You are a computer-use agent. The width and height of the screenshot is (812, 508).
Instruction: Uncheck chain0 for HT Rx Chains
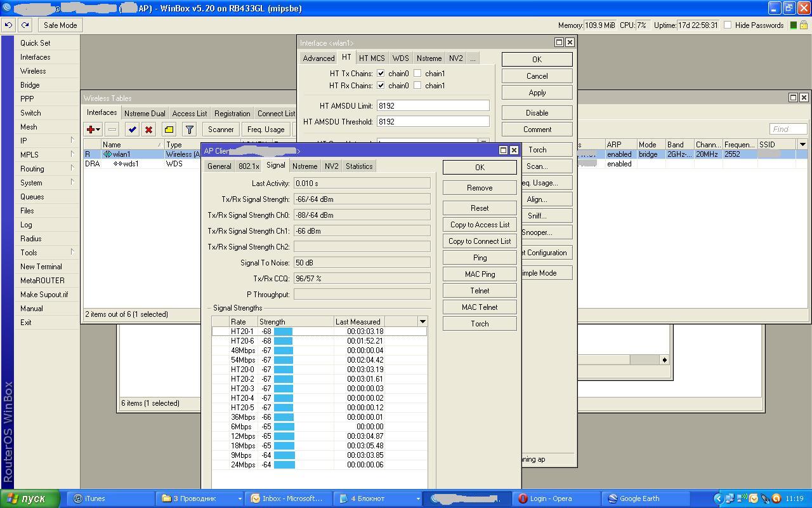coord(381,86)
